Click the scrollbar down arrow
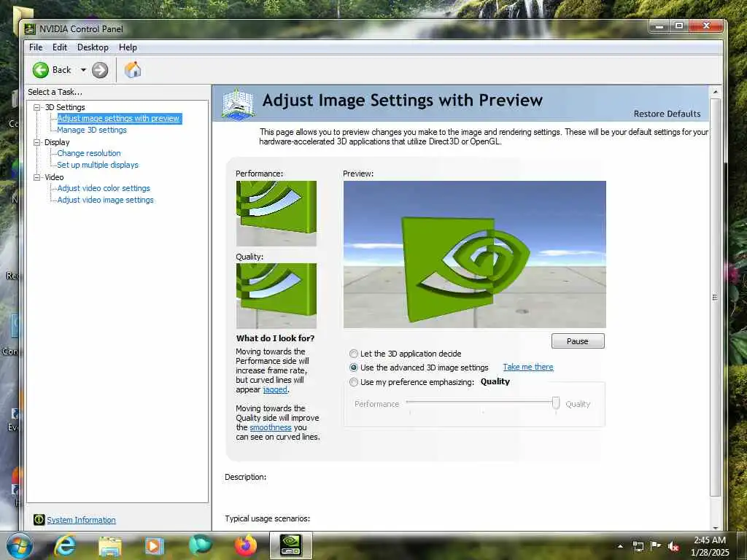This screenshot has width=747, height=560. (x=715, y=527)
